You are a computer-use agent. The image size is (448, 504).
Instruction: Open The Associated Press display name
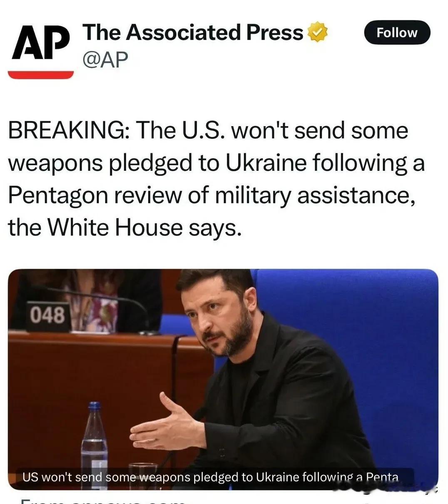point(194,32)
